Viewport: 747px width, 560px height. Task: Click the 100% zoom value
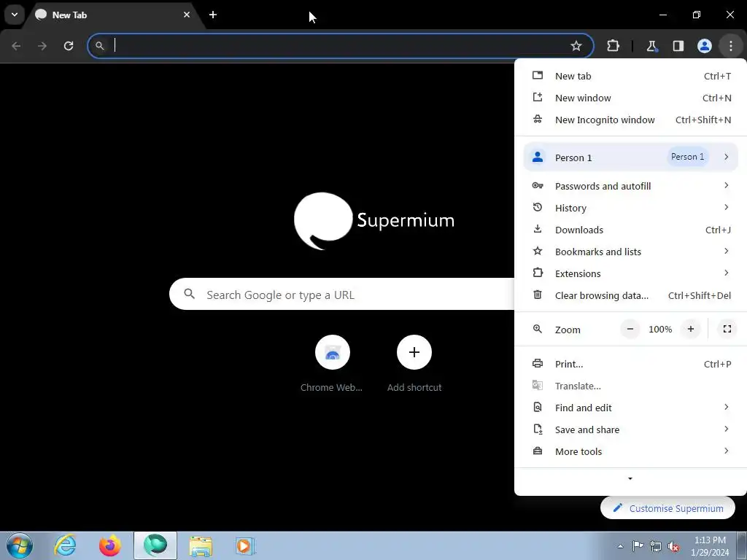(659, 330)
